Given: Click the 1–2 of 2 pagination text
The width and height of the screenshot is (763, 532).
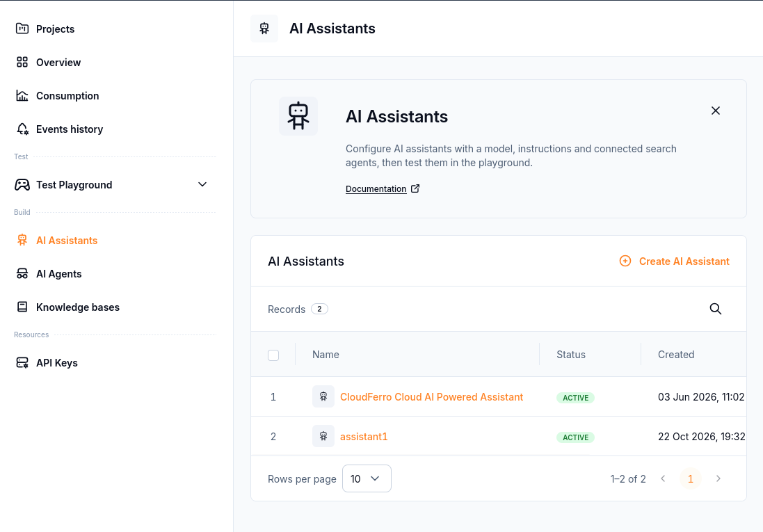Looking at the screenshot, I should (x=628, y=479).
